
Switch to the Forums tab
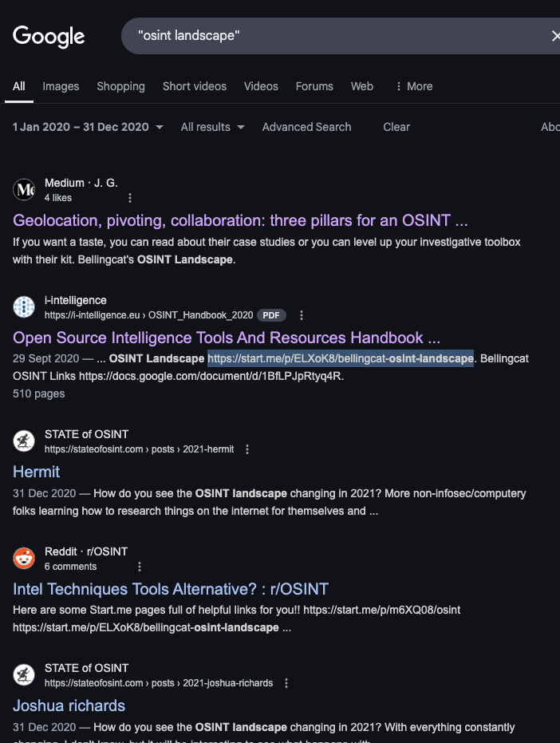[x=314, y=86]
